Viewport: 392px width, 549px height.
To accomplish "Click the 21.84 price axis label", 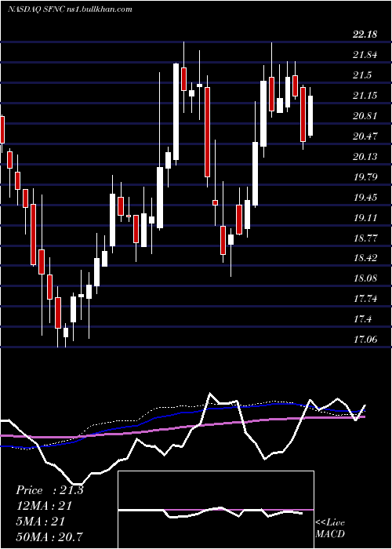I will click(x=365, y=55).
